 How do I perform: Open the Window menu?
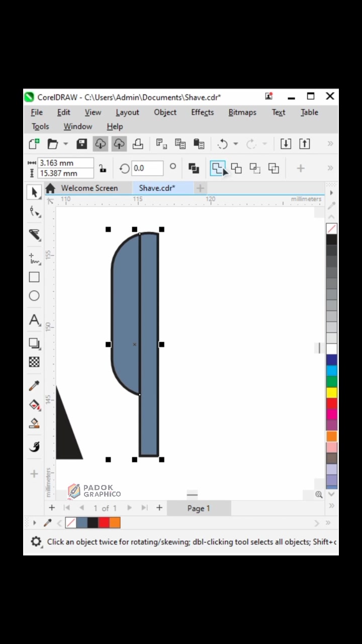[78, 126]
